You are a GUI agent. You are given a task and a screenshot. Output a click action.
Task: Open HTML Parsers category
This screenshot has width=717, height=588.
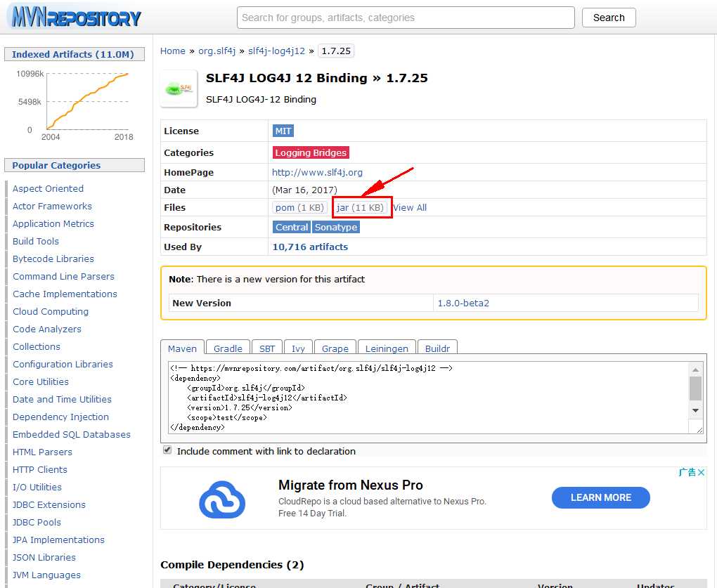42,452
